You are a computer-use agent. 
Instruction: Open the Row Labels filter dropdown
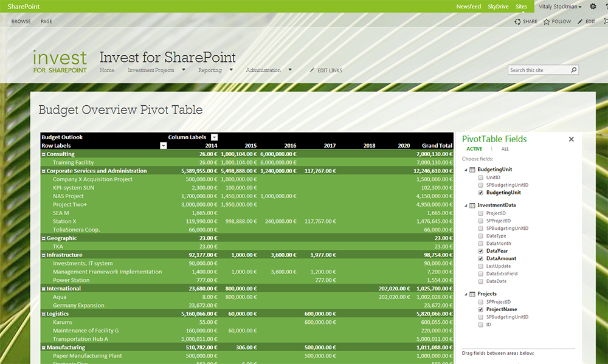(164, 146)
